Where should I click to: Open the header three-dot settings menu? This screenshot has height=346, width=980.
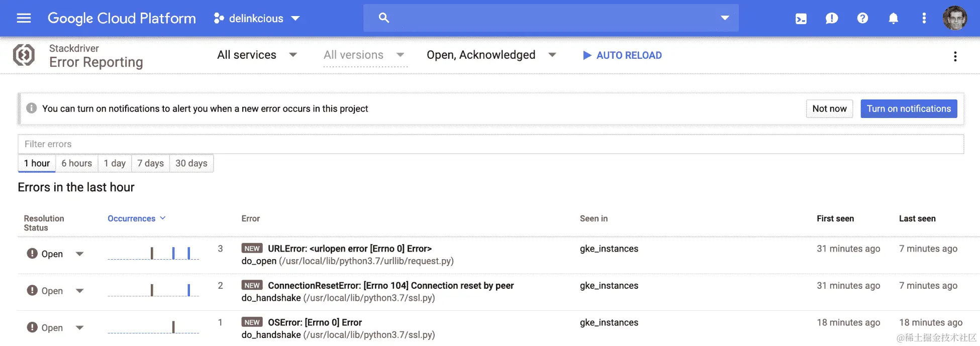click(x=924, y=18)
